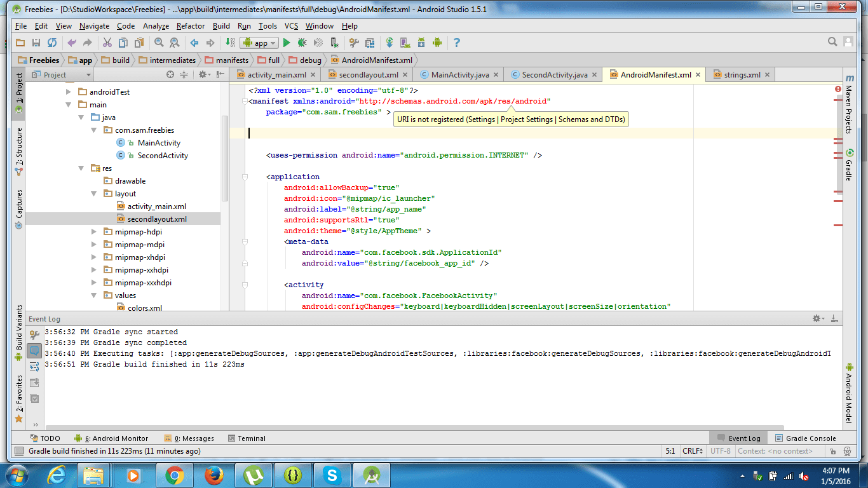Undo last edit via toolbar arrow

point(72,43)
